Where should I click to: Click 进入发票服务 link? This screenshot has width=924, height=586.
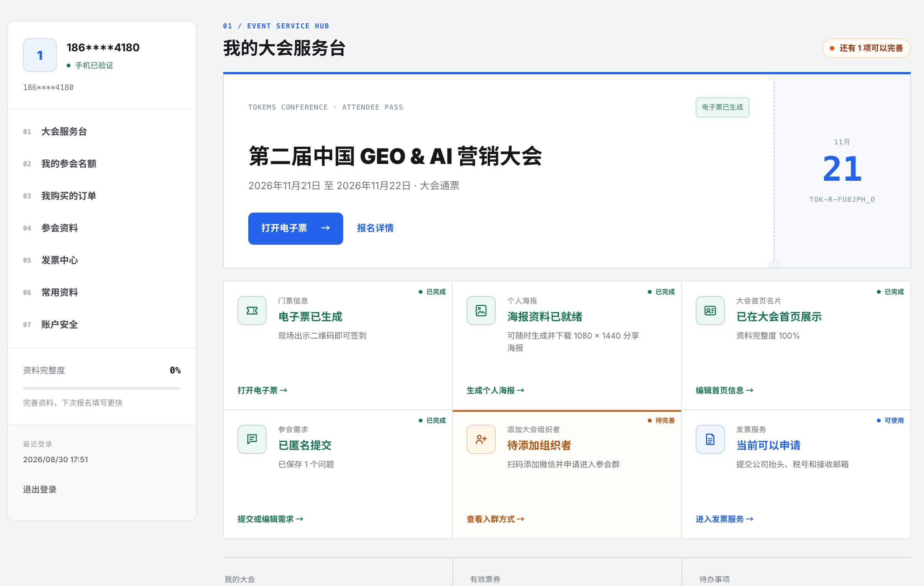click(x=724, y=519)
